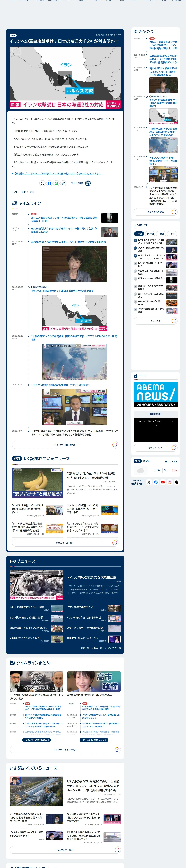This screenshot has height=868, width=186.
Task: Share article on Facebook below article text
Action: [49, 183]
